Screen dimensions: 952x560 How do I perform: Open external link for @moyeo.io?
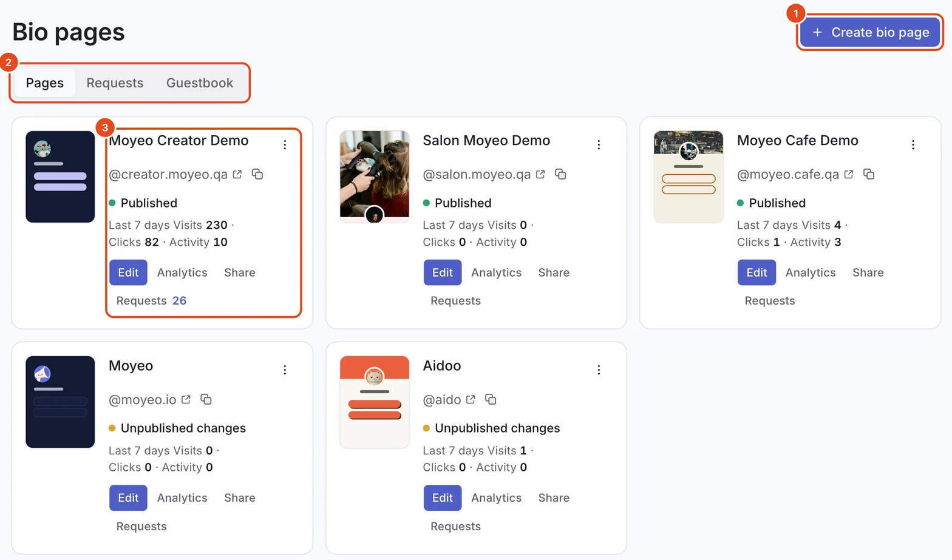point(186,399)
